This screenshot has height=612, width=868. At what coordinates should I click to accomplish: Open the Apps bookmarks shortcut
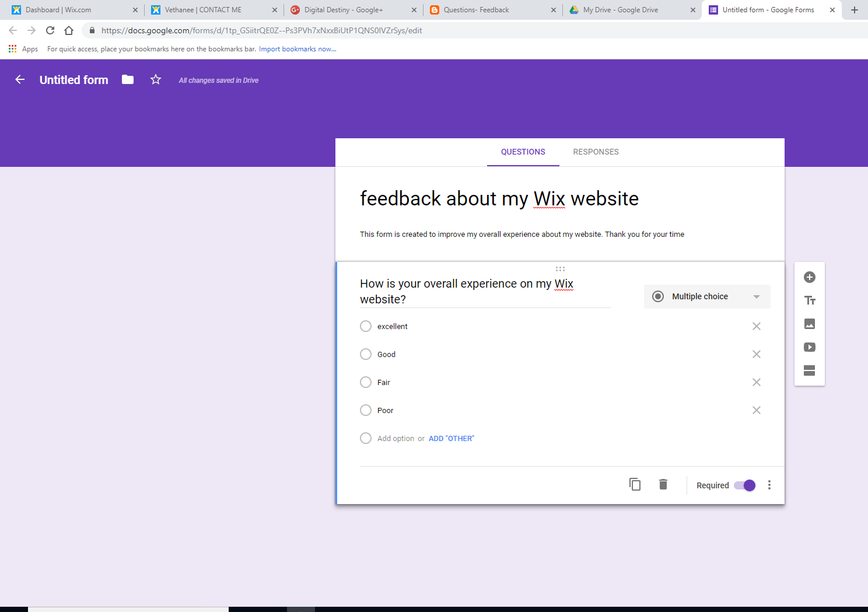click(x=23, y=49)
